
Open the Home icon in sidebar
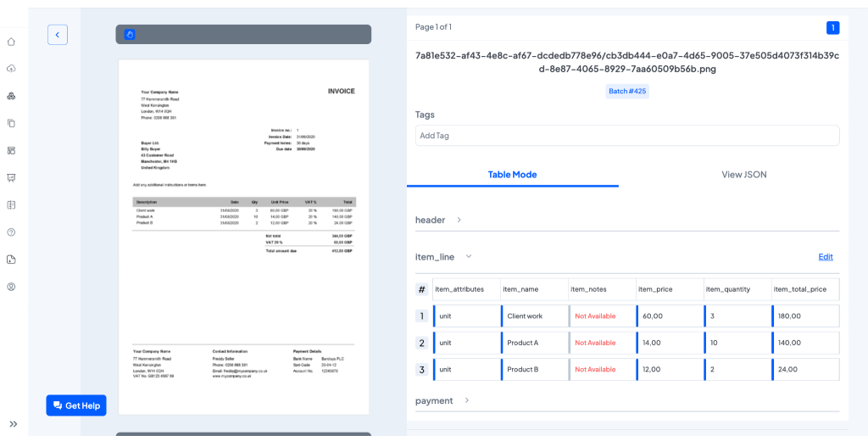(x=11, y=42)
